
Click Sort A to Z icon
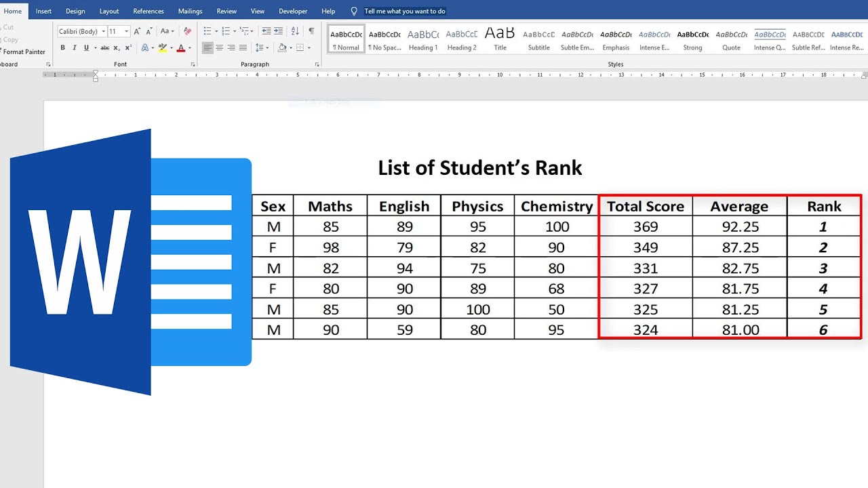pyautogui.click(x=295, y=31)
